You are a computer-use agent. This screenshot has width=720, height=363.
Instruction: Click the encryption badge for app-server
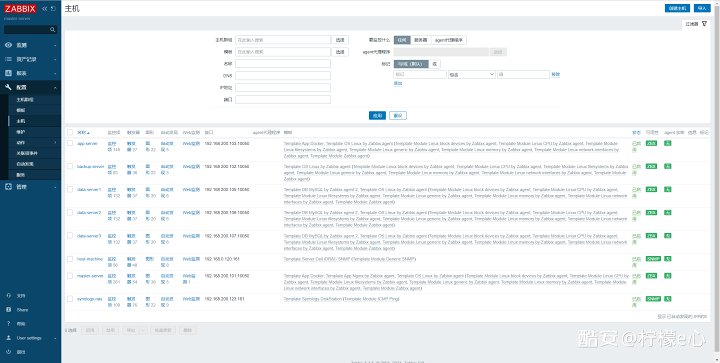pos(668,143)
